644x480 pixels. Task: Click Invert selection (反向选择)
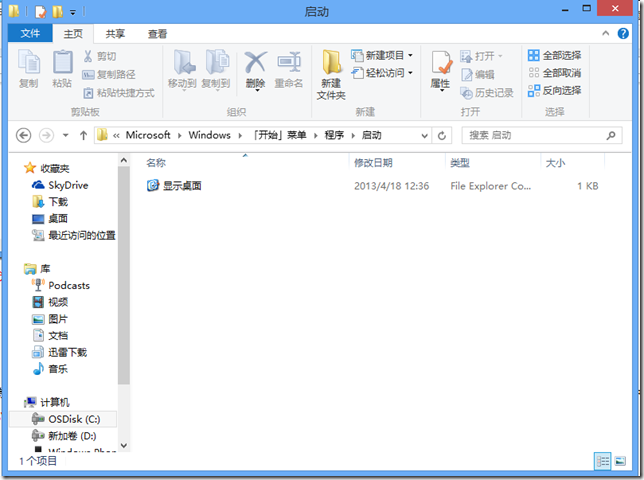[x=554, y=91]
